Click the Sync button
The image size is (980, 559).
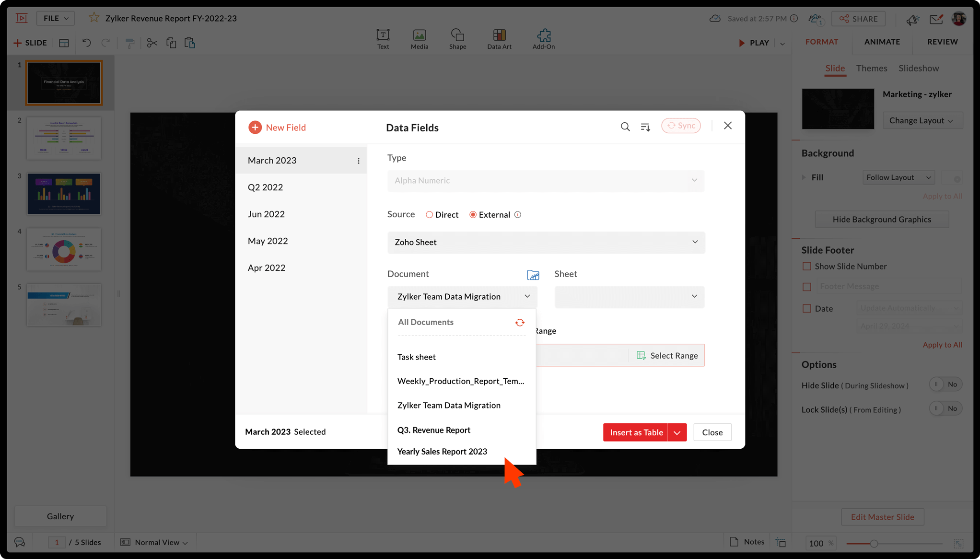681,126
